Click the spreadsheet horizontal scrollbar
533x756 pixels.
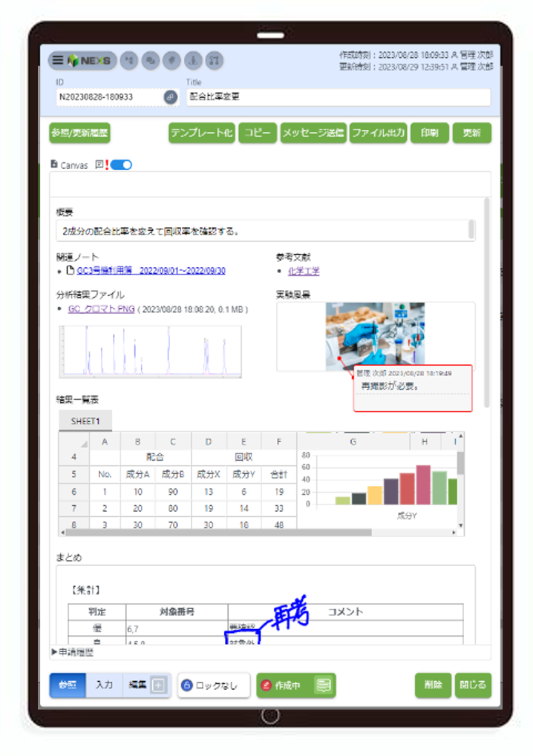tap(223, 532)
